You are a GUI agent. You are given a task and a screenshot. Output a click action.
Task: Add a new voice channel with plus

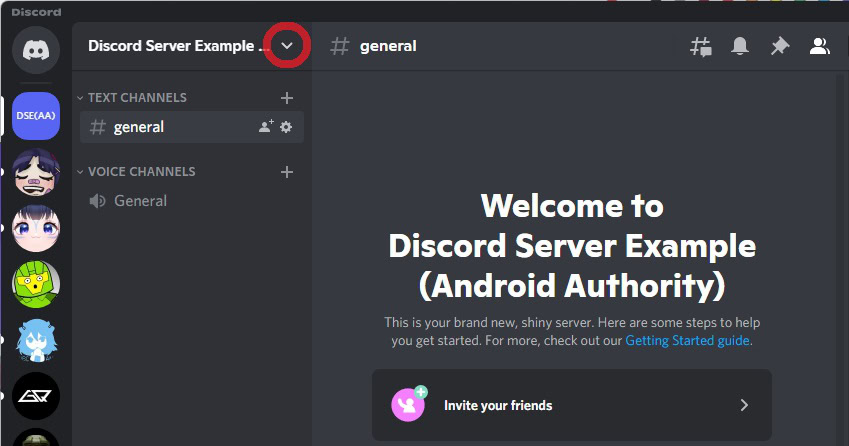click(287, 172)
